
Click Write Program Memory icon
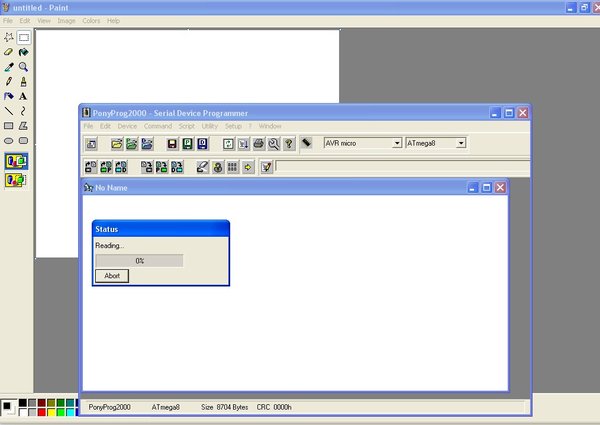(x=161, y=167)
